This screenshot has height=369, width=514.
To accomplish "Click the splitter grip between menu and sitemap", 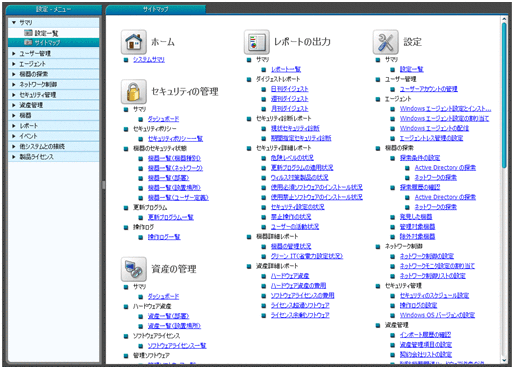I will pyautogui.click(x=103, y=185).
